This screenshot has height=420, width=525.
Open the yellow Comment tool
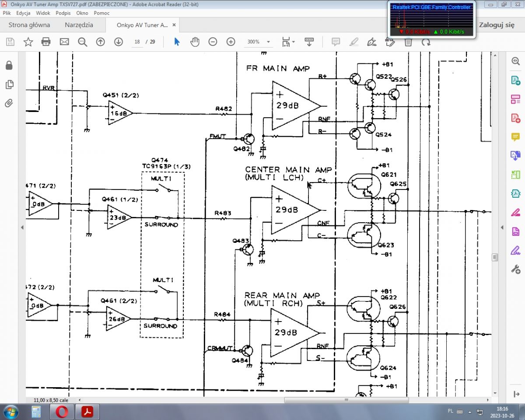[515, 137]
